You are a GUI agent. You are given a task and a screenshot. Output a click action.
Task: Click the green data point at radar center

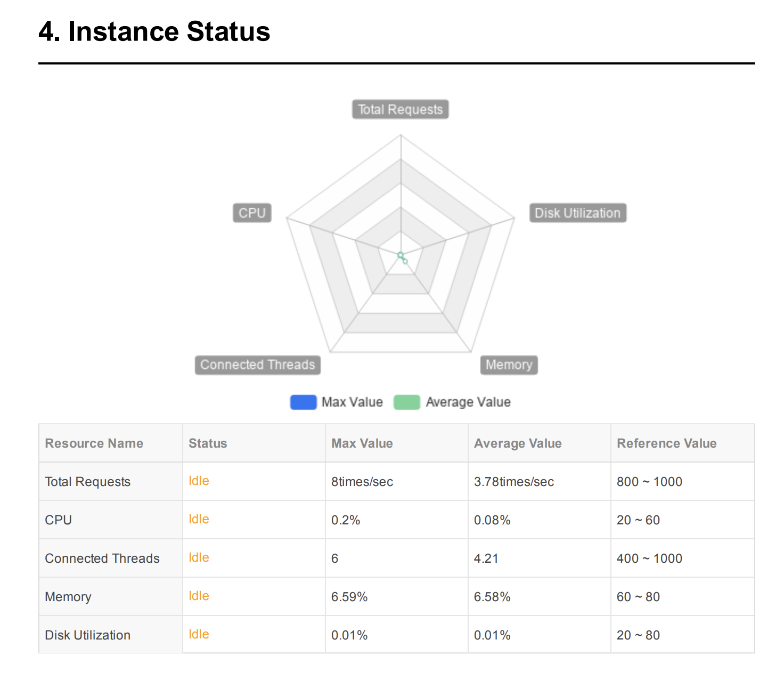(401, 255)
